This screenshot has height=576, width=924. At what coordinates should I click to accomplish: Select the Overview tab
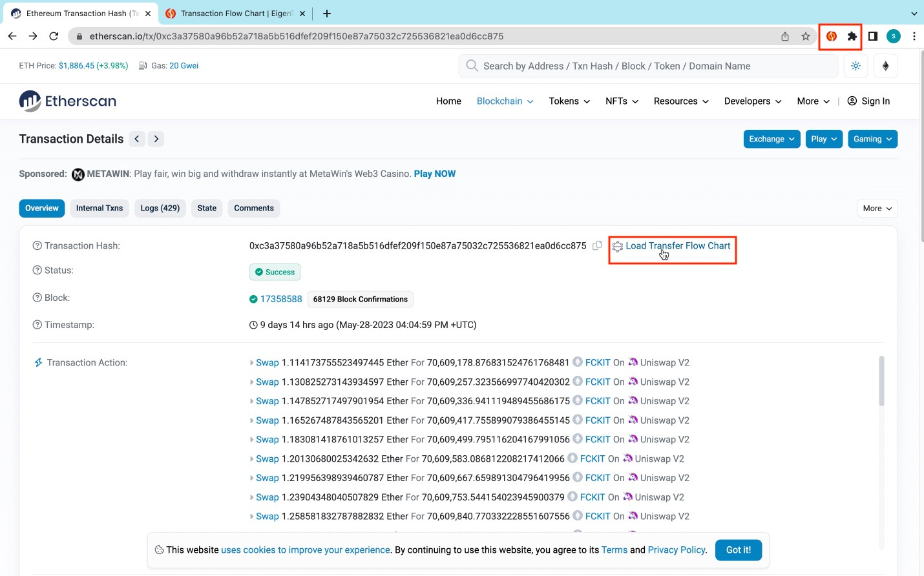[x=42, y=208]
